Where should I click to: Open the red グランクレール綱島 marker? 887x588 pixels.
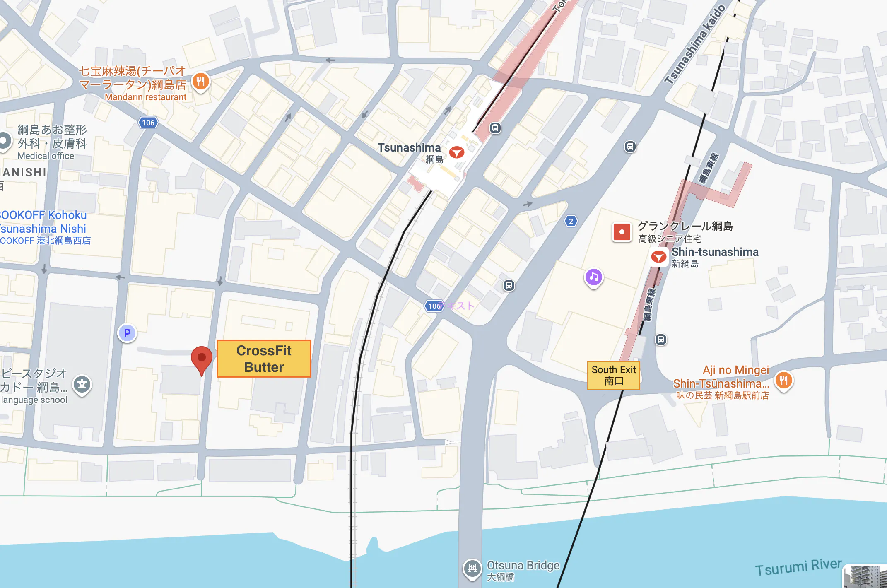coord(622,232)
